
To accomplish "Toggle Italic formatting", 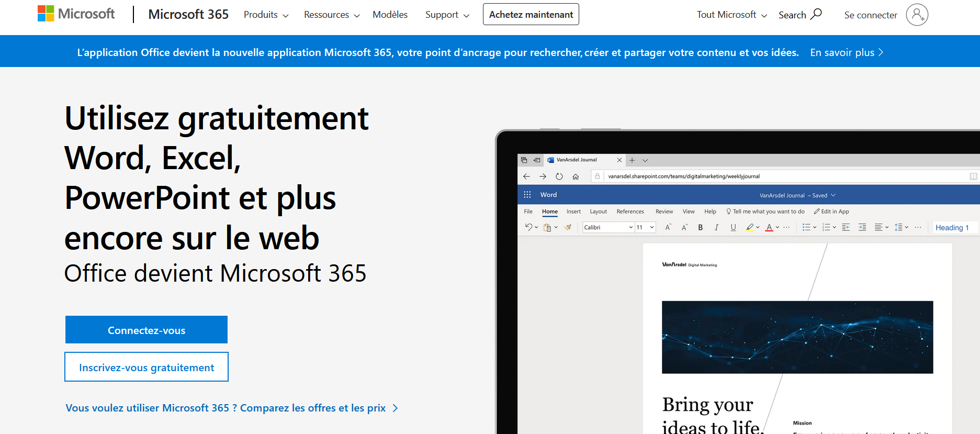I will pos(716,227).
